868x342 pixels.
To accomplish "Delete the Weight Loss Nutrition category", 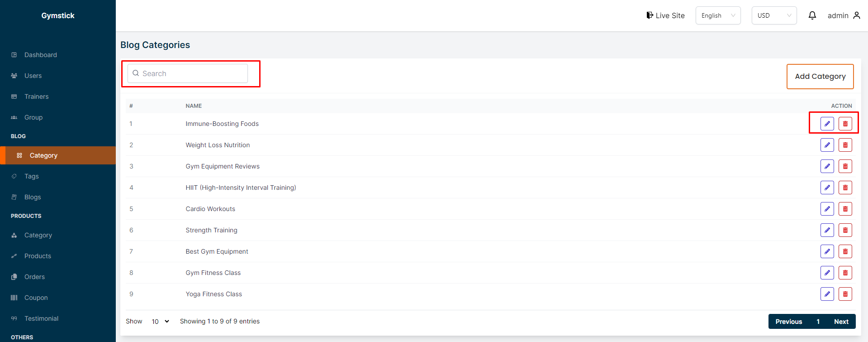I will coord(845,145).
